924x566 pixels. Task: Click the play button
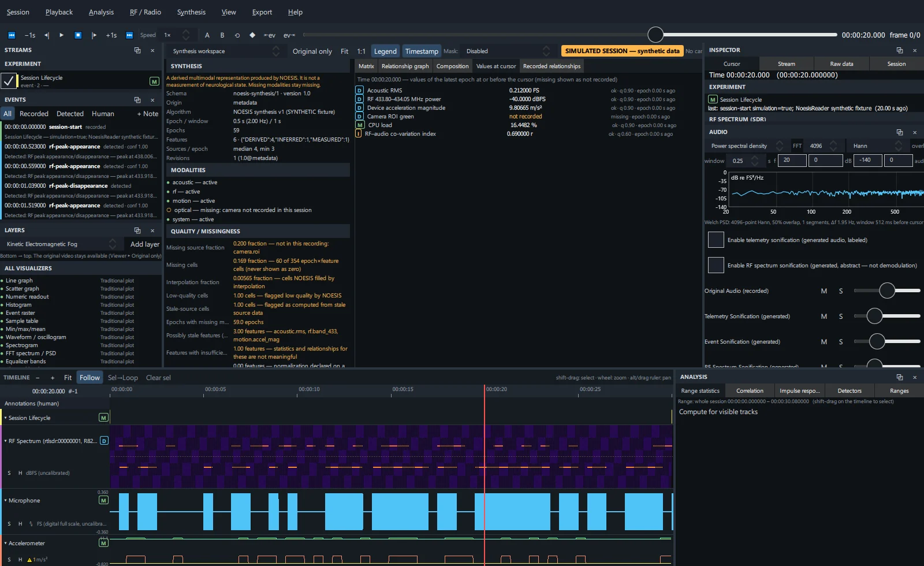tap(61, 35)
